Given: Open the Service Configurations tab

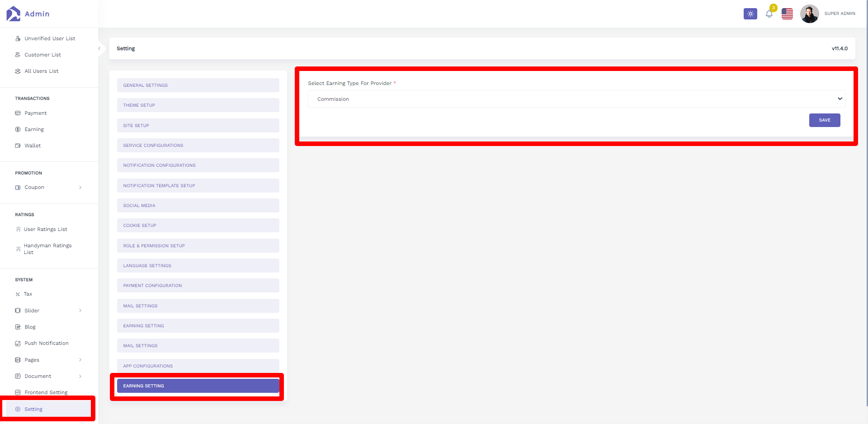Looking at the screenshot, I should pos(198,145).
